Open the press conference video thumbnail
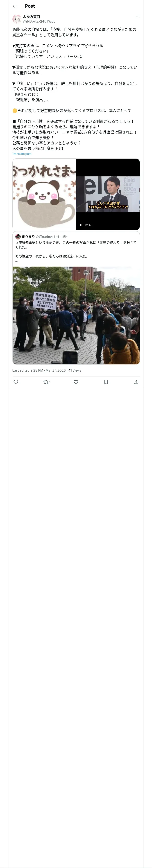Viewport: 152px width, 868px height. point(108,194)
